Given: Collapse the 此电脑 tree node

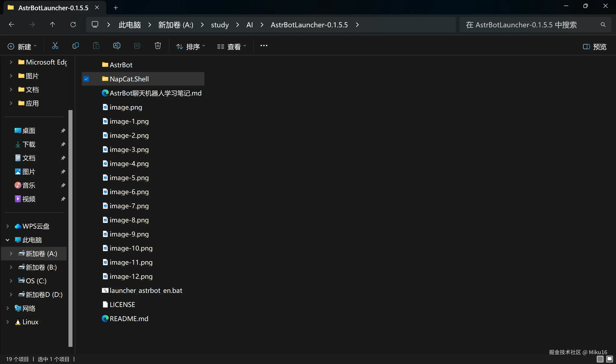Looking at the screenshot, I should coord(8,240).
